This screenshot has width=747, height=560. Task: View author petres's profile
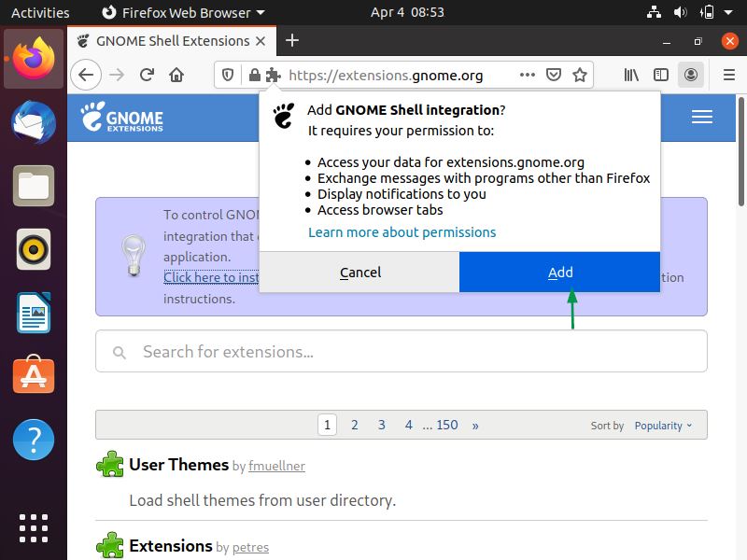(250, 548)
